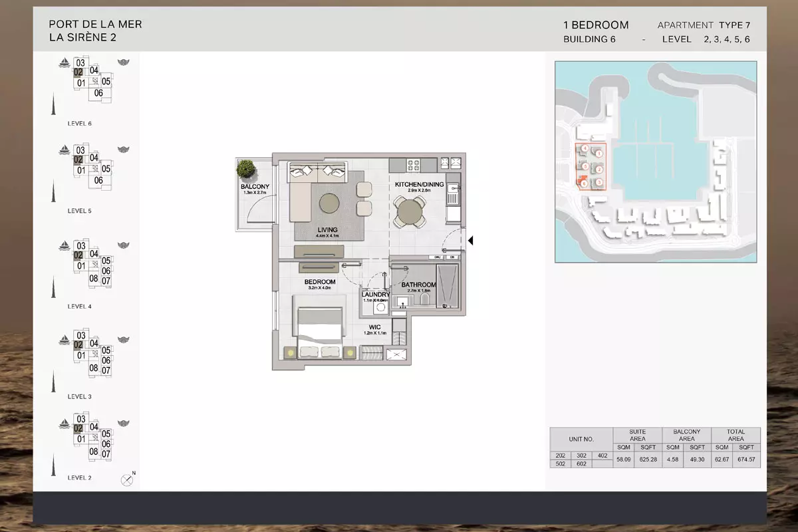The height and width of the screenshot is (532, 798).
Task: Click the north compass icon
Action: [126, 479]
